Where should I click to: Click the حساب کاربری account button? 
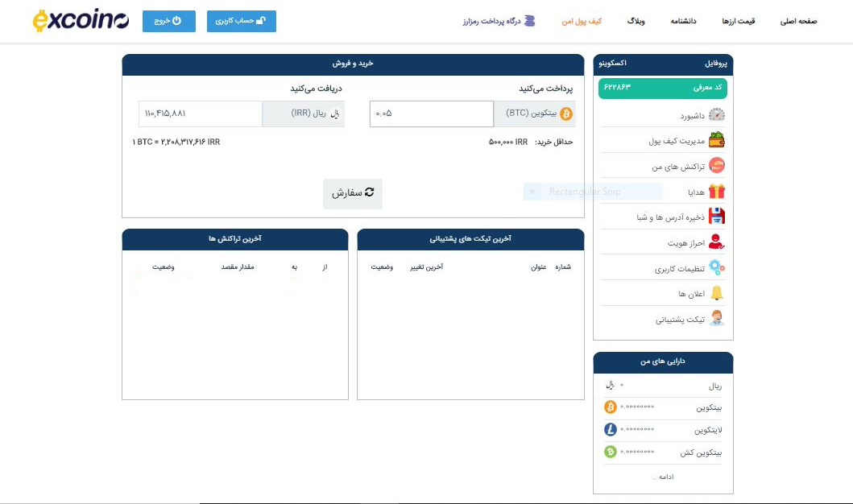click(242, 21)
